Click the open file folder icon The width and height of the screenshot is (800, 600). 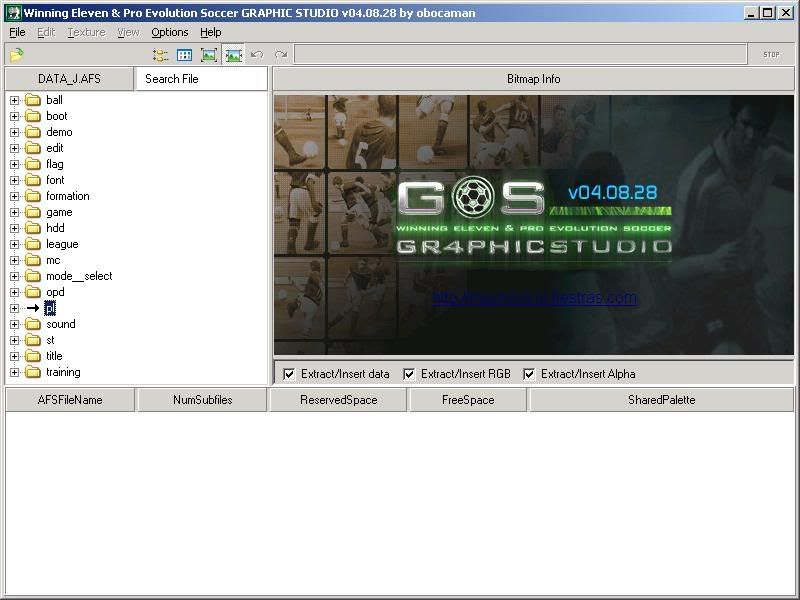[x=16, y=55]
